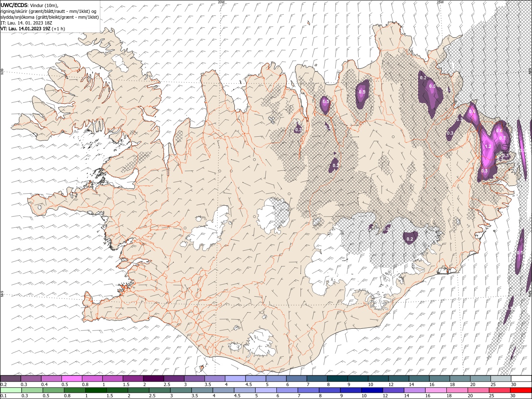Image resolution: width=532 pixels, height=399 pixels.
Task: Click the violet rain swatch at 12
Action: coord(393,390)
